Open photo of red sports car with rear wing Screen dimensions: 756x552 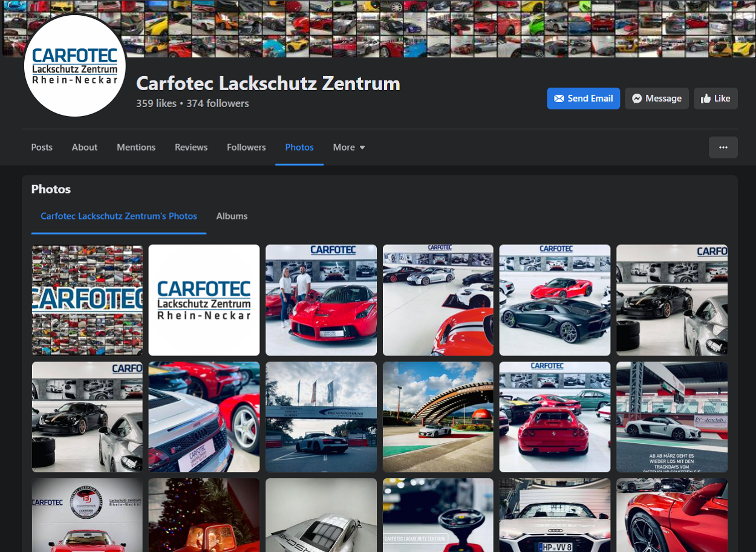click(672, 515)
